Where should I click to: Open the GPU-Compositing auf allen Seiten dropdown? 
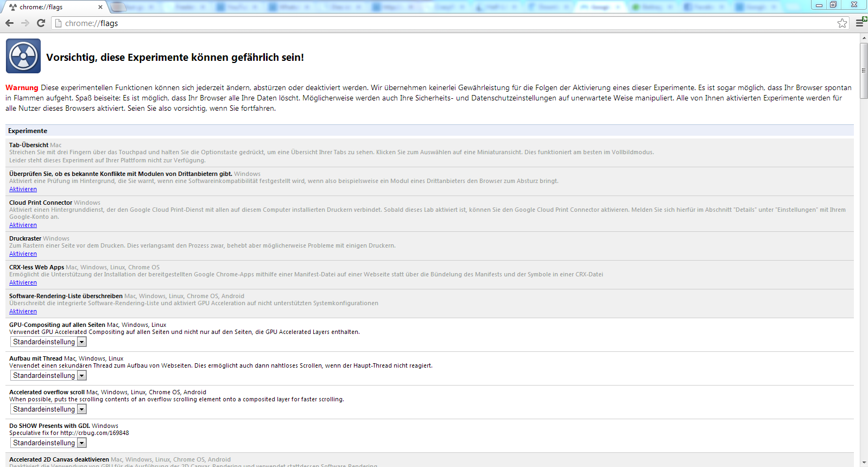point(49,342)
